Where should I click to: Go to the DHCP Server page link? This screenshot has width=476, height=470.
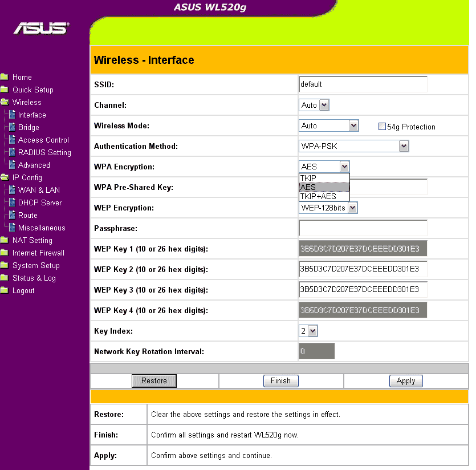click(x=40, y=202)
